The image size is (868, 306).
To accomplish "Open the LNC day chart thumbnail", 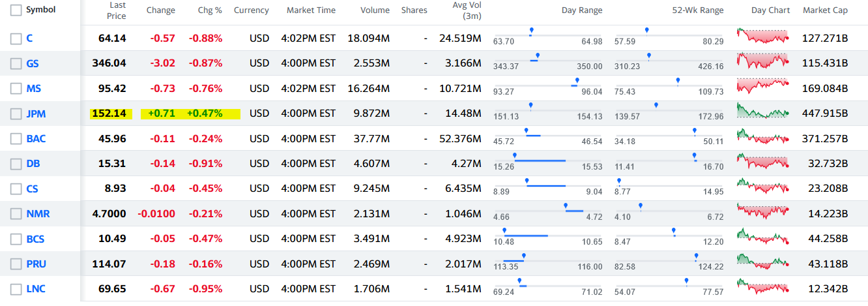I will (x=762, y=286).
